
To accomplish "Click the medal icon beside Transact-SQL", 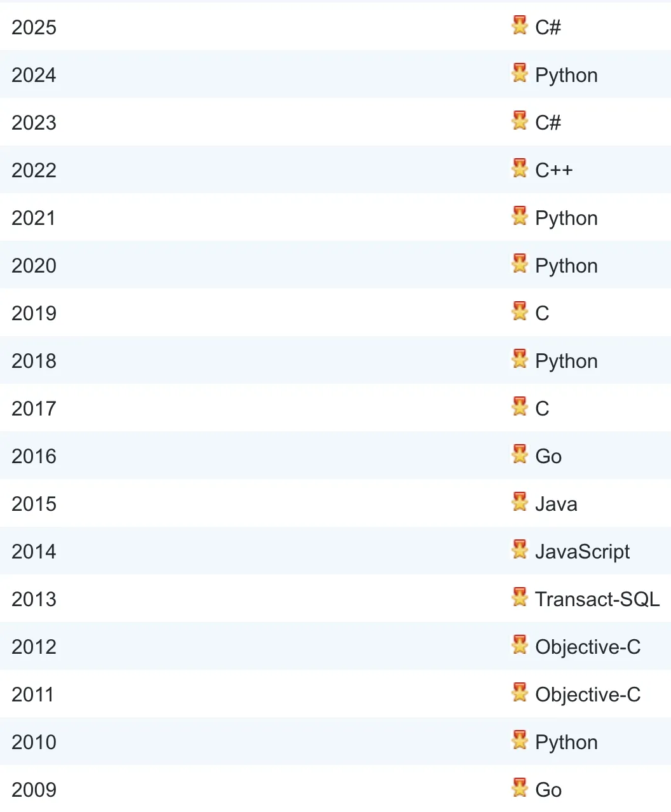I will (x=520, y=597).
